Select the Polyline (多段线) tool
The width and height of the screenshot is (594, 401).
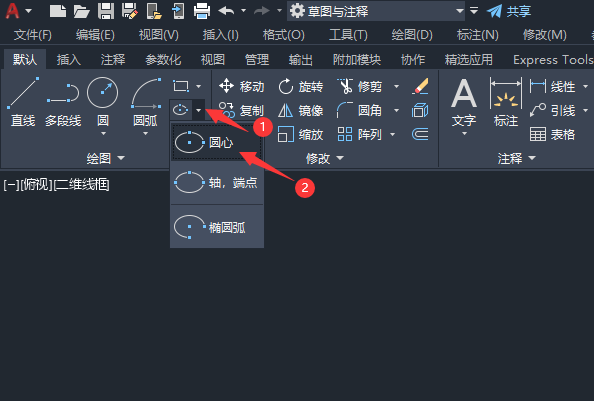(63, 101)
